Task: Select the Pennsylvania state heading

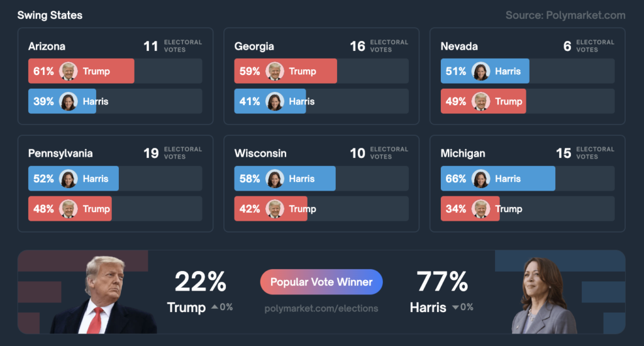Action: [x=60, y=153]
